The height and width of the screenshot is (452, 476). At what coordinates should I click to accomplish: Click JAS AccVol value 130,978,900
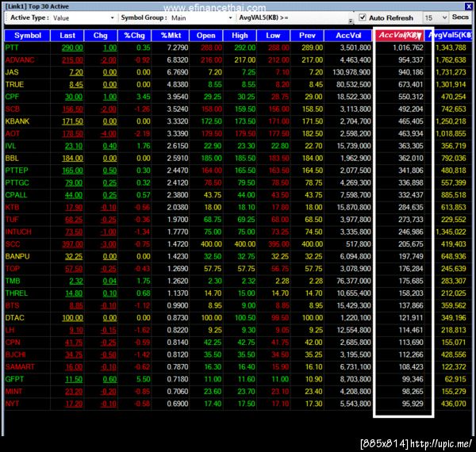[351, 72]
